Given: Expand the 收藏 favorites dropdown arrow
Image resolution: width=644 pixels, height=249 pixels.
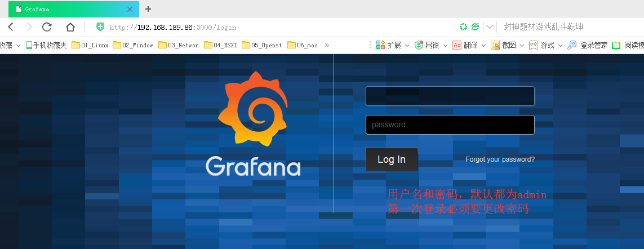Looking at the screenshot, I should coord(18,46).
